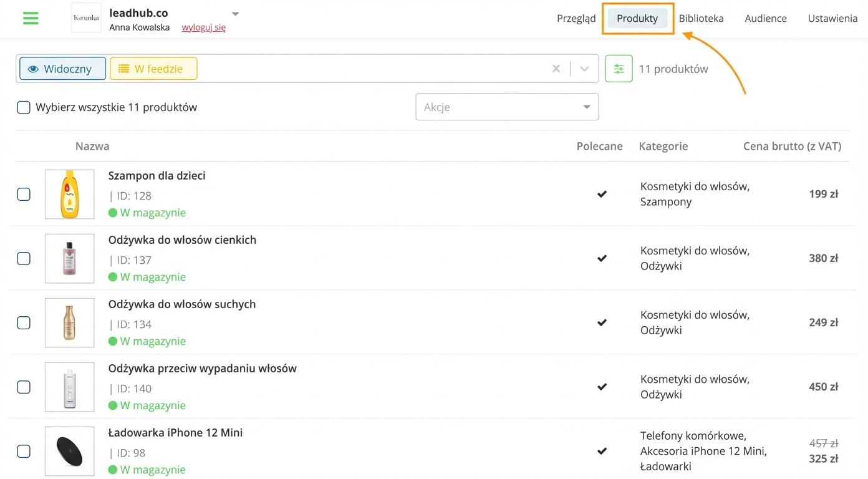Screen dimensions: 868x479
Task: Click the Torunka store logo
Action: (x=86, y=18)
